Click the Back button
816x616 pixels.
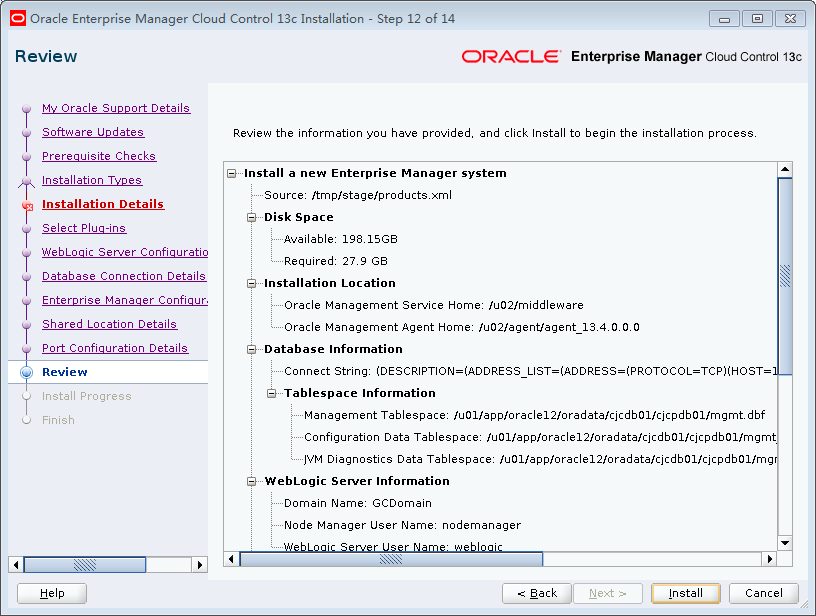(x=537, y=593)
